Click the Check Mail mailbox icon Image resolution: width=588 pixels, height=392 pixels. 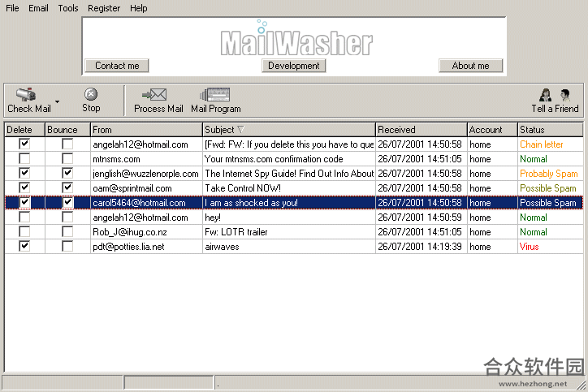[26, 94]
